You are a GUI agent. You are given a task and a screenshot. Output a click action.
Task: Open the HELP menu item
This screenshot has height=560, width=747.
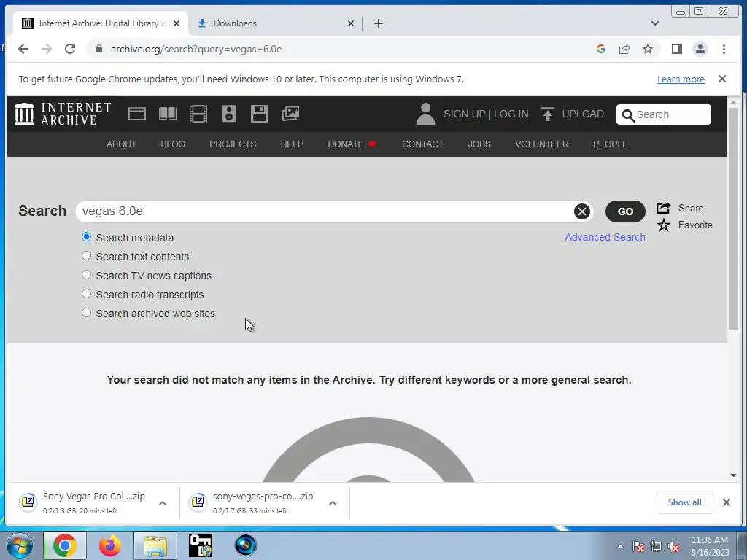click(x=292, y=144)
